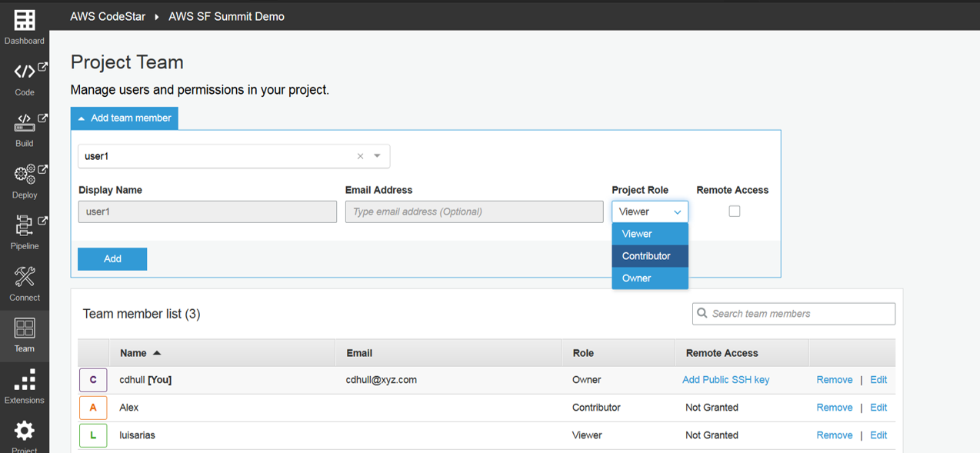Open the Code sidebar icon

tap(25, 72)
